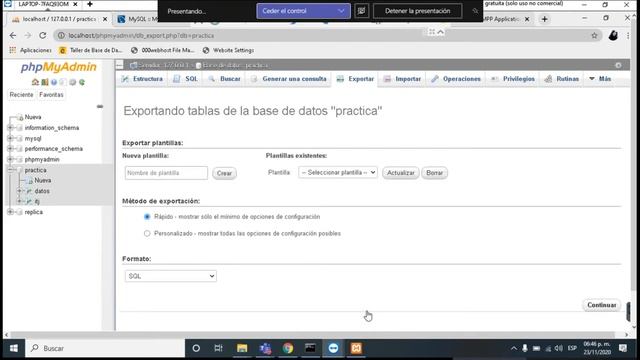
Task: Expand information_schema database node
Action: point(10,128)
